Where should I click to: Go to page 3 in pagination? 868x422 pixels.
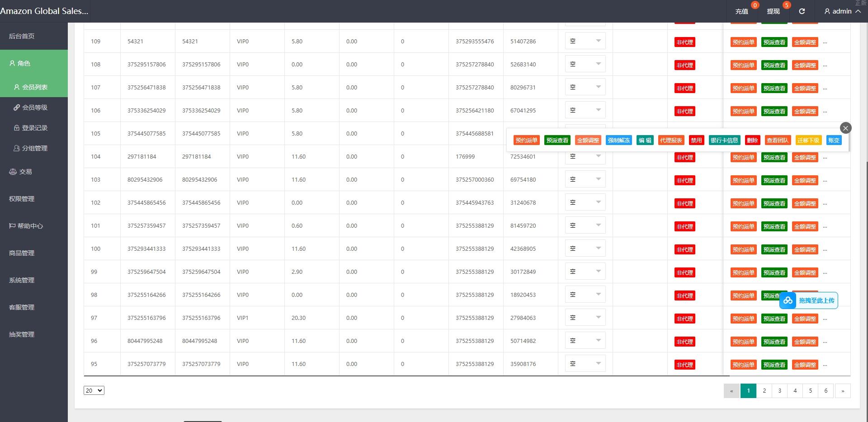779,391
